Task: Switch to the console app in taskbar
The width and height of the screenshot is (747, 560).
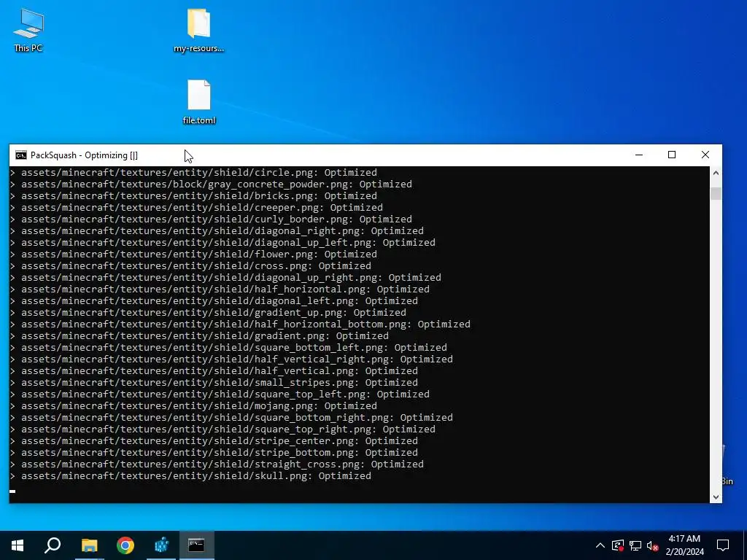Action: click(x=196, y=545)
